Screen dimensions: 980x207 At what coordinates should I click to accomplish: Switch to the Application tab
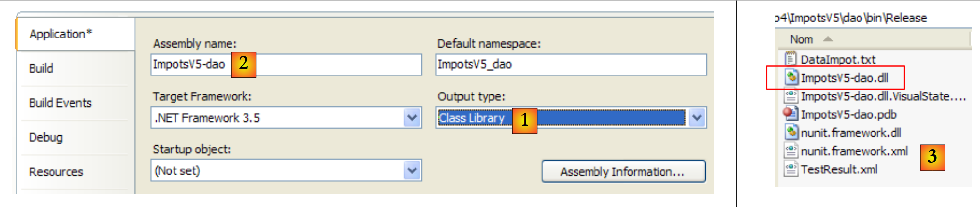60,34
